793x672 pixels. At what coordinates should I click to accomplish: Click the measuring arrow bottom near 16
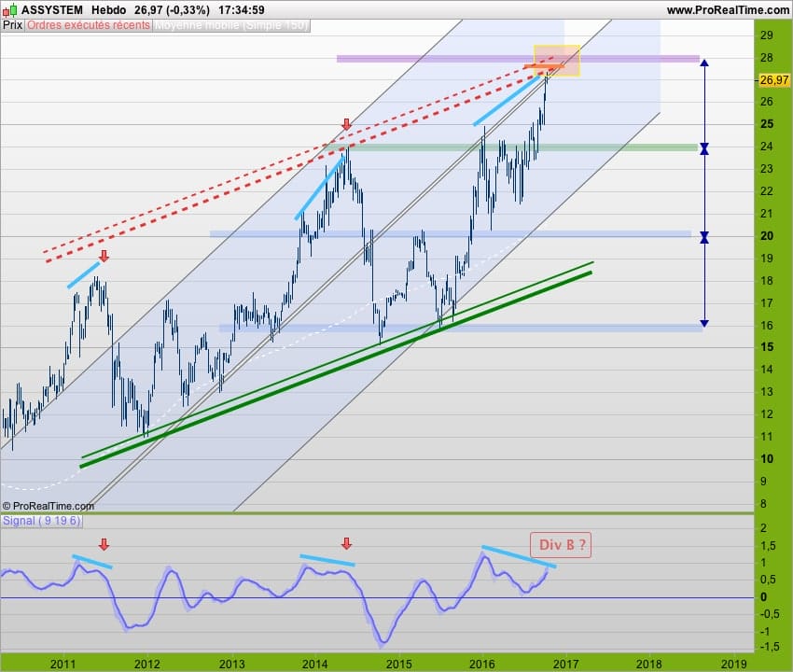tap(704, 323)
